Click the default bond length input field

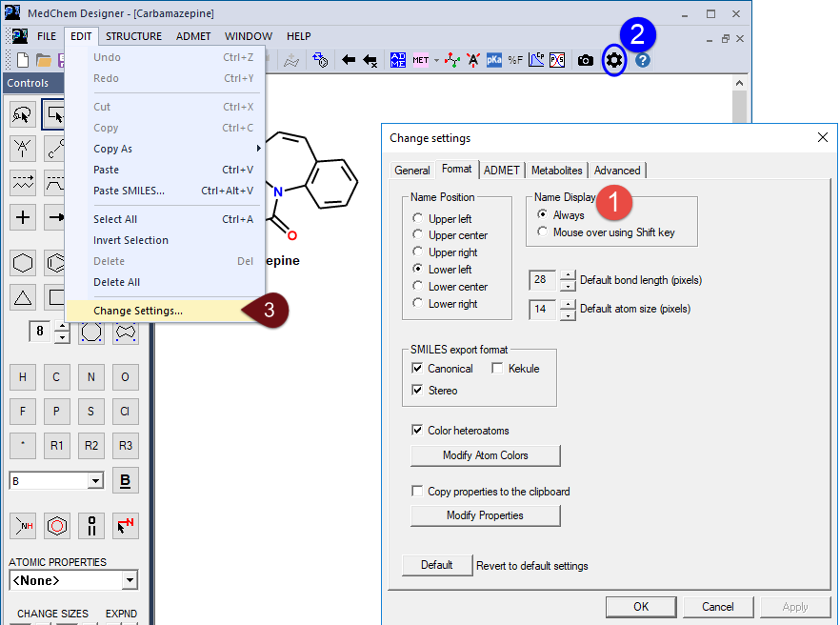(542, 280)
